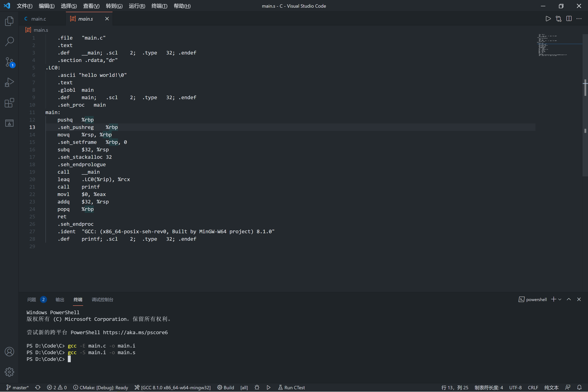Open the Search view in activity bar
The width and height of the screenshot is (588, 392).
click(x=9, y=42)
